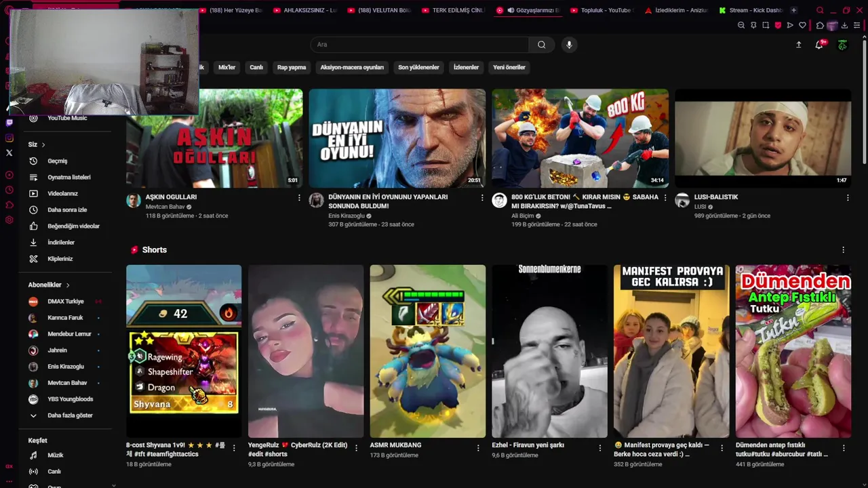The image size is (868, 488).
Task: Click the YouTube search input field
Action: point(420,45)
